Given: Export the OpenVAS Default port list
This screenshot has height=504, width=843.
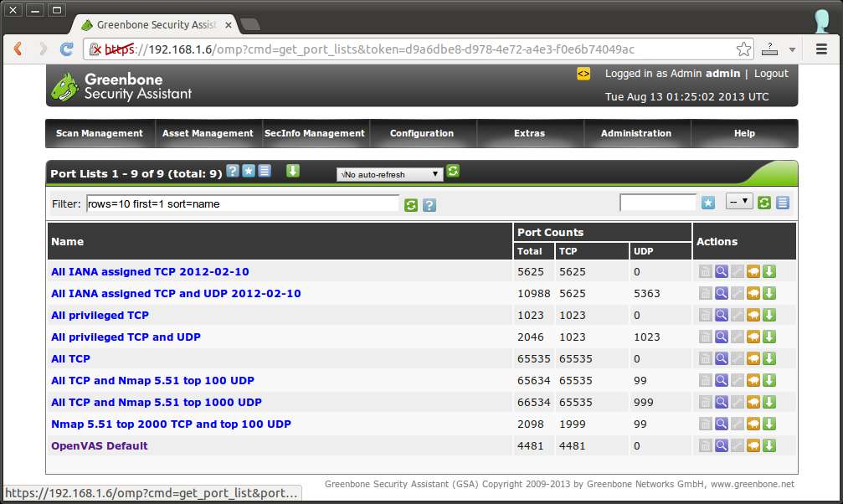Looking at the screenshot, I should [x=769, y=446].
